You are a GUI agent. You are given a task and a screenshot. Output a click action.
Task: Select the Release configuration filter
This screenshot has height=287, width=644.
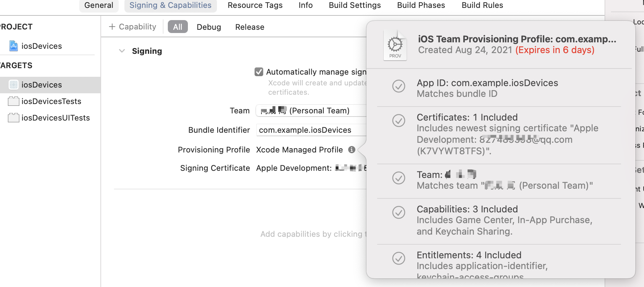point(250,27)
